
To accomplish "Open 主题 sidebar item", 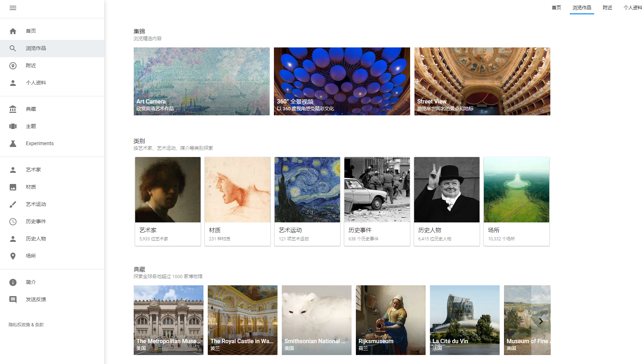I will coord(52,126).
